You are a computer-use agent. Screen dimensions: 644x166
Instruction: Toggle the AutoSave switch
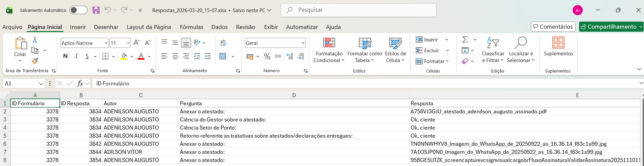click(x=78, y=10)
